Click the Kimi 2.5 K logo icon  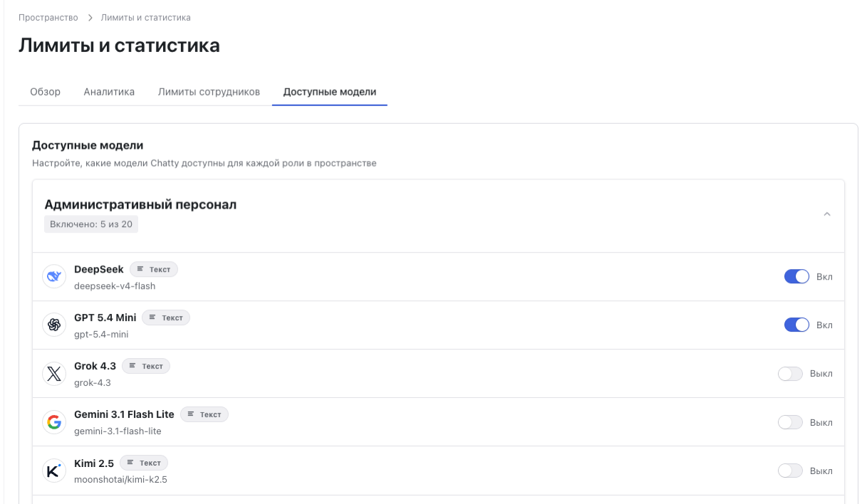point(54,471)
